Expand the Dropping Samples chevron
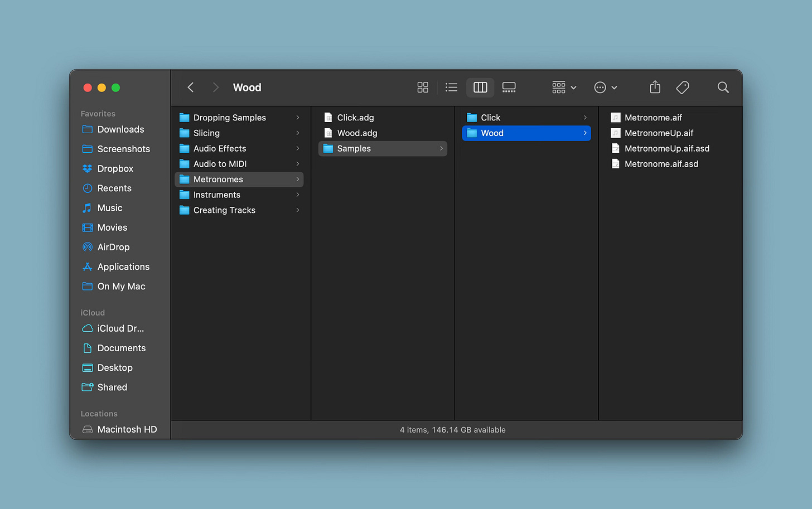This screenshot has height=509, width=812. [x=298, y=118]
